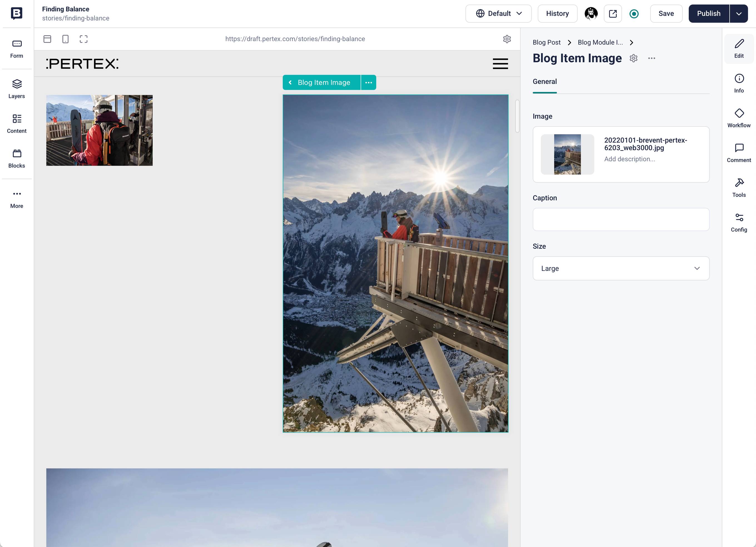Open History
This screenshot has width=756, height=547.
tap(557, 14)
